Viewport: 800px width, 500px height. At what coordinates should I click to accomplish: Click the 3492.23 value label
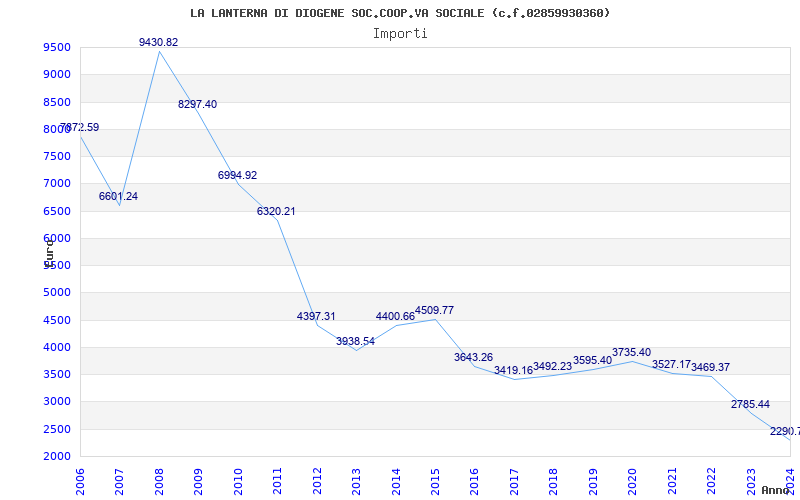553,366
